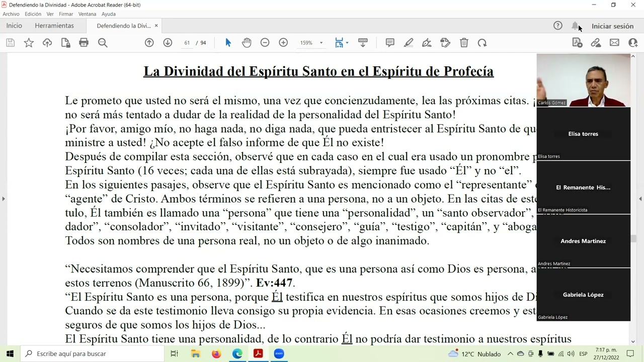This screenshot has width=644, height=362.
Task: Switch to the Herramientas tab
Action: [x=54, y=26]
